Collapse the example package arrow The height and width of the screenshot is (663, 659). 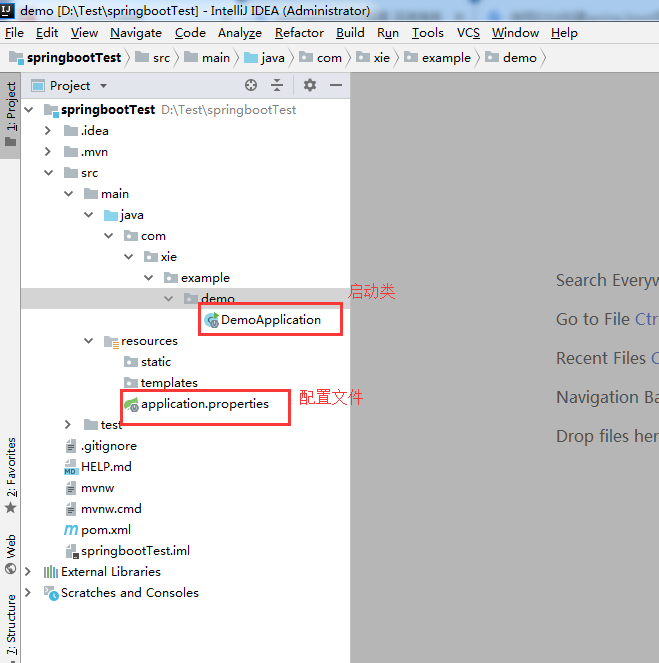[x=148, y=278]
